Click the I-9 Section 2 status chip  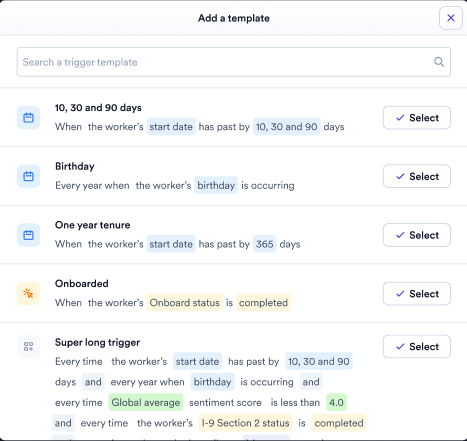246,423
